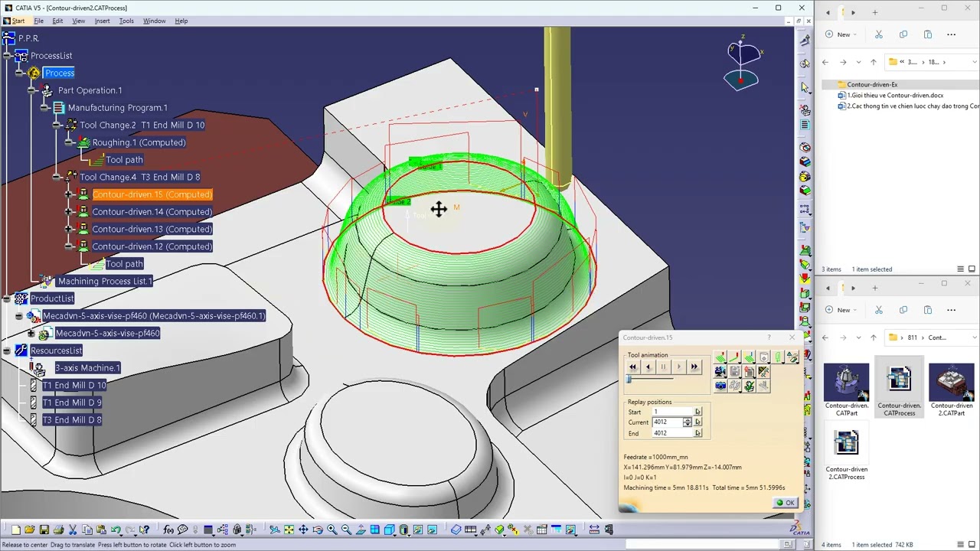The image size is (980, 551).
Task: Open the Help menu
Action: click(181, 21)
